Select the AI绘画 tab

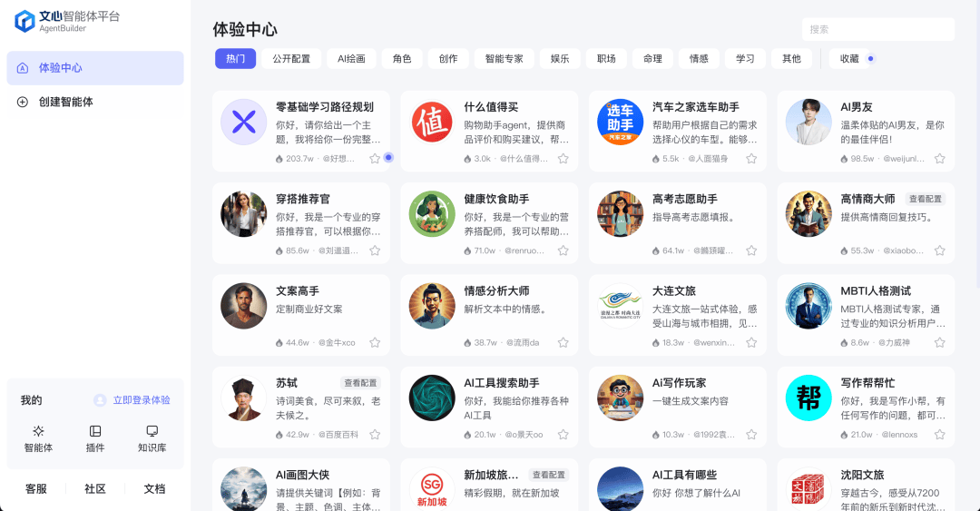point(351,58)
